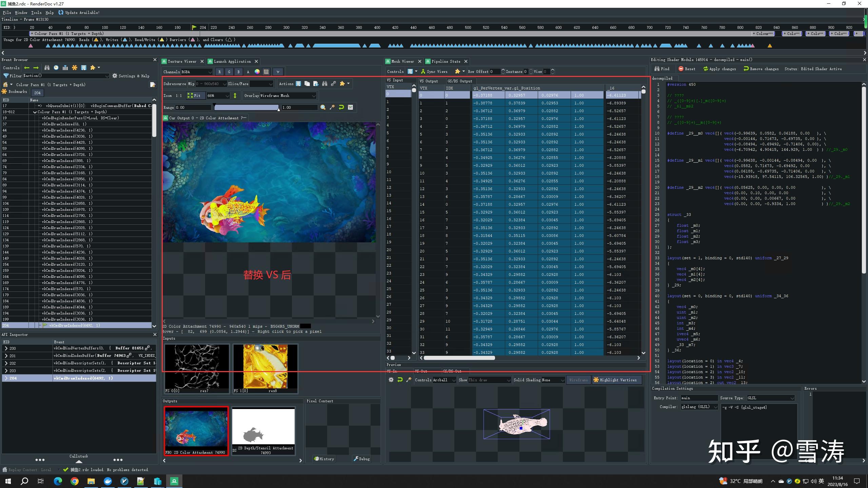Image resolution: width=868 pixels, height=488 pixels.
Task: Click the color wheel icon in Texture Viewer
Action: pyautogui.click(x=257, y=72)
